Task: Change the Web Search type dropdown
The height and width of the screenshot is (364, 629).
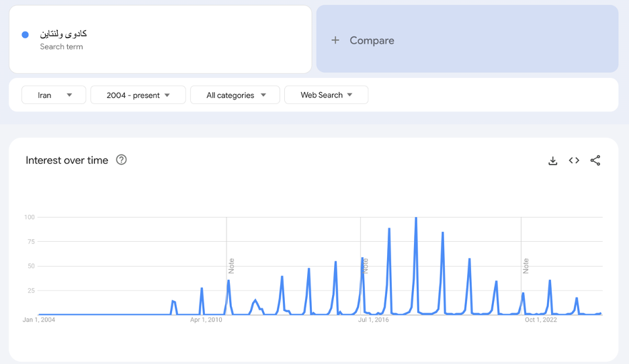Action: tap(326, 95)
